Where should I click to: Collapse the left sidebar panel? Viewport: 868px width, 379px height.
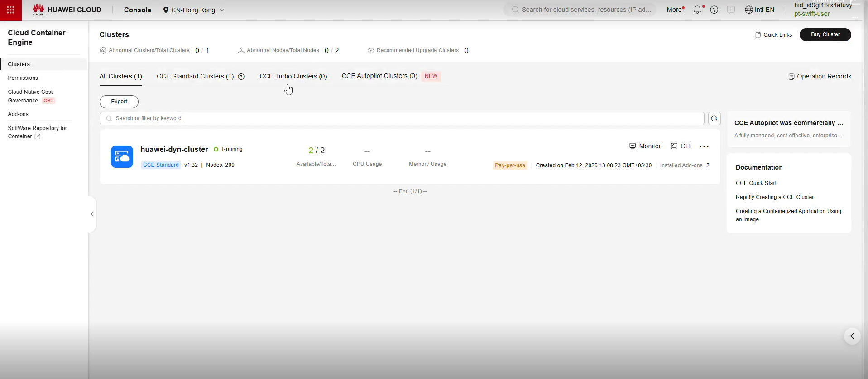[x=92, y=214]
